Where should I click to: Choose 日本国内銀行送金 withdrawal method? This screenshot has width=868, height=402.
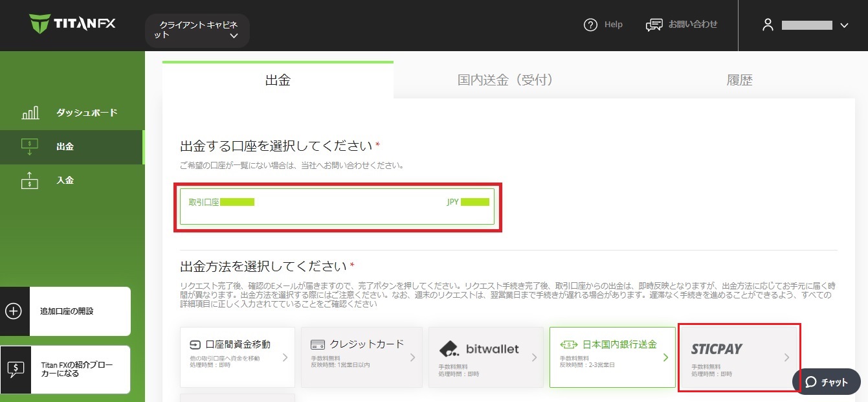[612, 357]
